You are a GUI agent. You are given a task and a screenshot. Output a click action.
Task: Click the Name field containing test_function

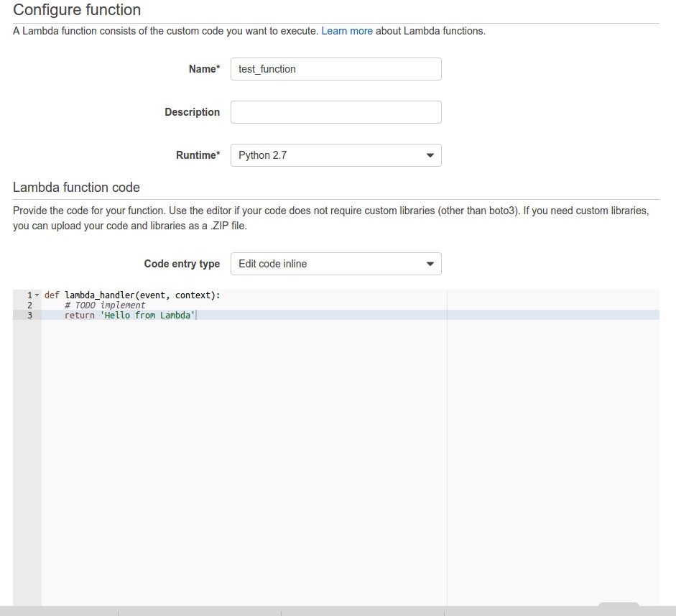335,69
